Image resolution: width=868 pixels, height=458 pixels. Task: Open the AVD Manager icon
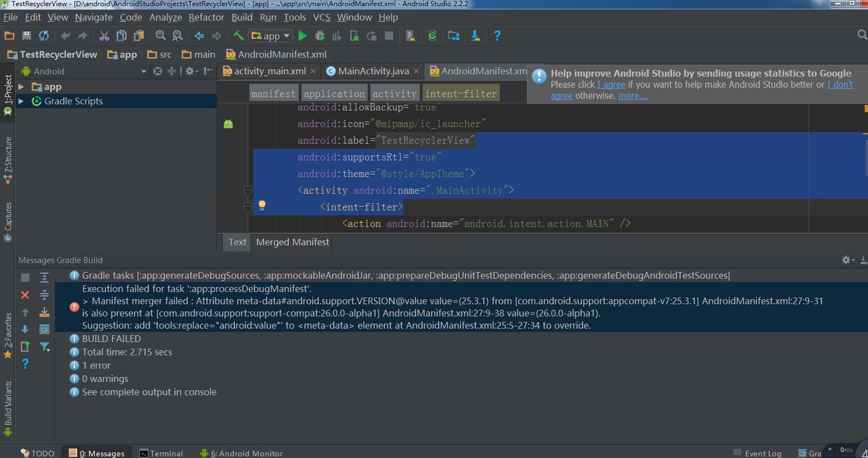[410, 36]
